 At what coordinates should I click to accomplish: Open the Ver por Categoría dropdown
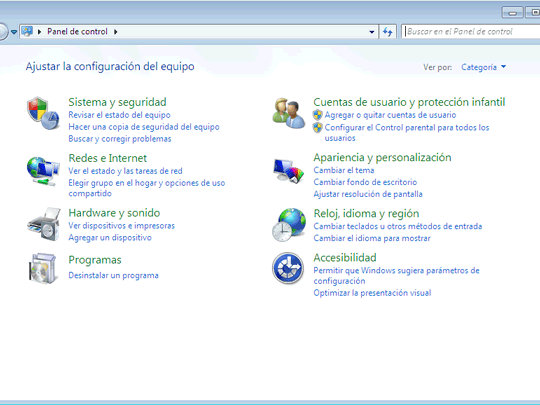click(x=484, y=67)
